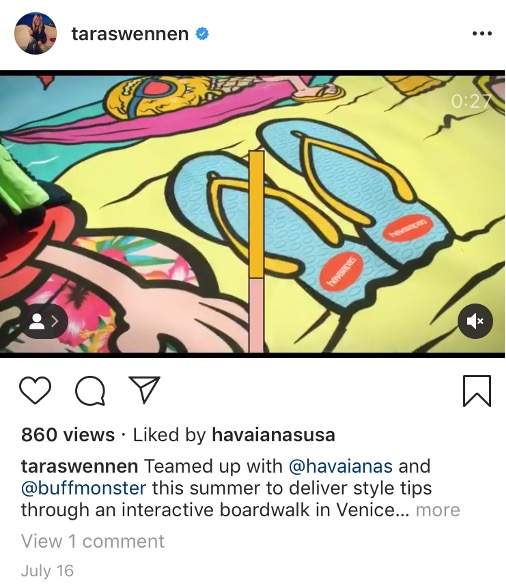Open three-dot post options menu
The image size is (506, 584).
pyautogui.click(x=482, y=34)
